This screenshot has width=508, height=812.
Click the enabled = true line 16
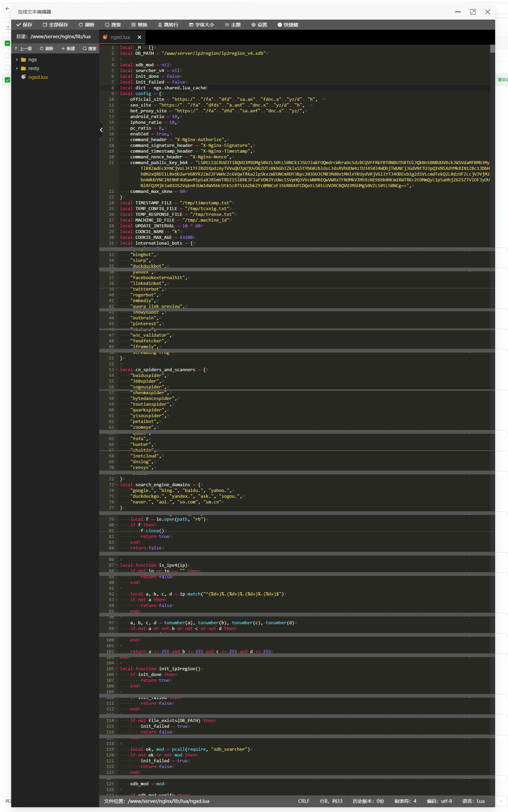point(149,134)
